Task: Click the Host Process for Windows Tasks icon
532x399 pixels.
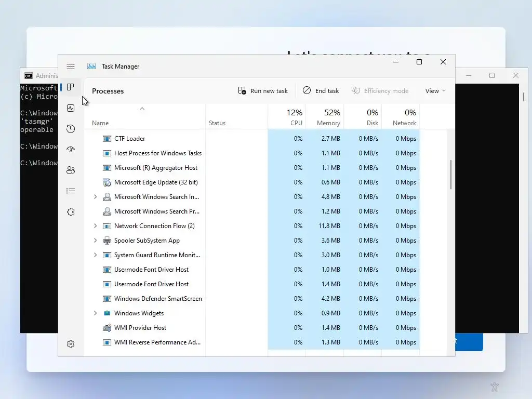Action: [x=107, y=153]
